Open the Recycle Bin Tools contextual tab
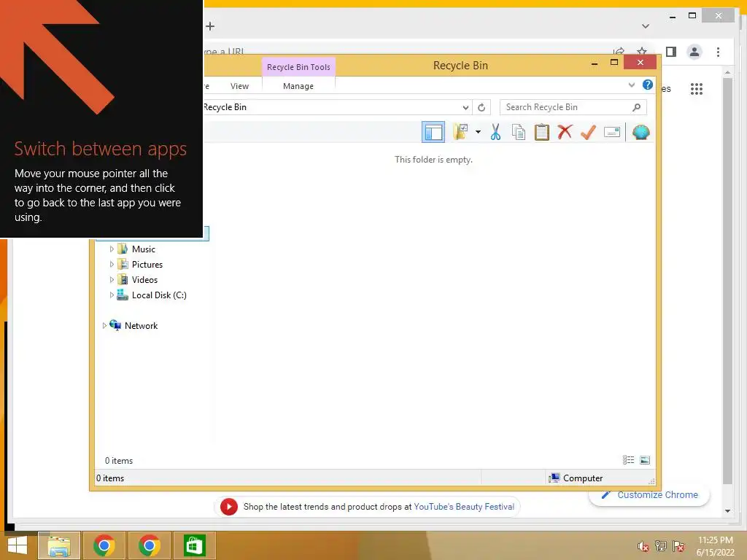 pyautogui.click(x=298, y=67)
